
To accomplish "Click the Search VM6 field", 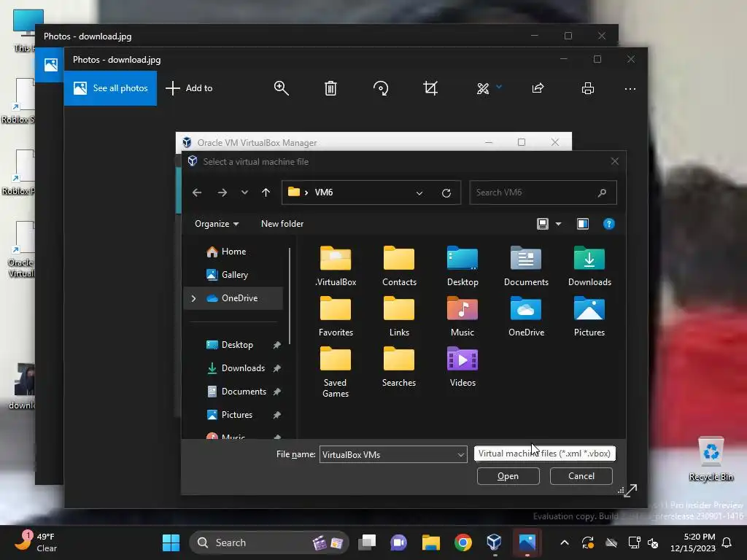I will 543,192.
